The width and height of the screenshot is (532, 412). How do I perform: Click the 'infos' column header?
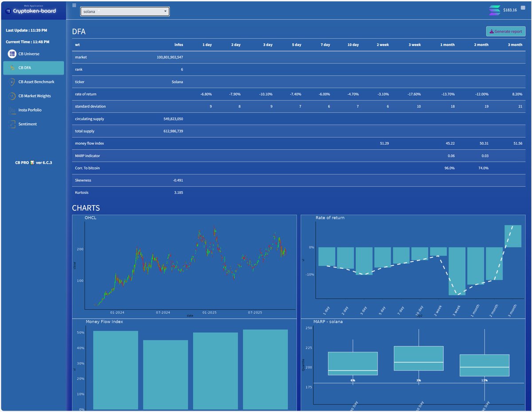click(x=179, y=45)
